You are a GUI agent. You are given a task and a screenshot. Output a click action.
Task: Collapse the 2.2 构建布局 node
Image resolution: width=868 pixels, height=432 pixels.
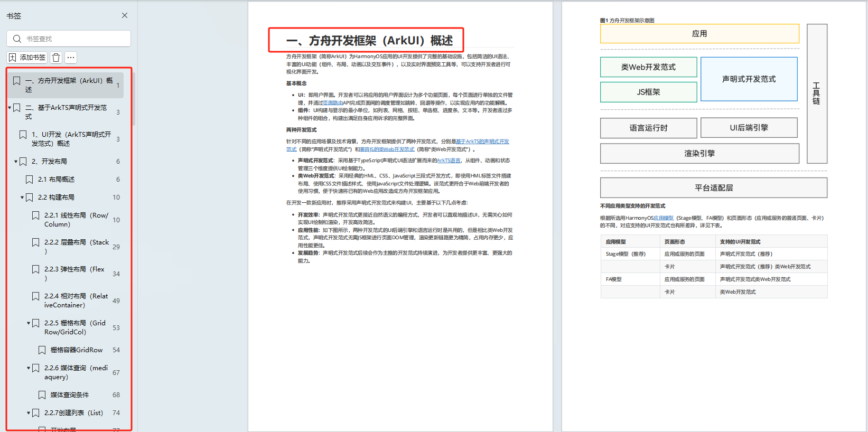click(x=22, y=198)
